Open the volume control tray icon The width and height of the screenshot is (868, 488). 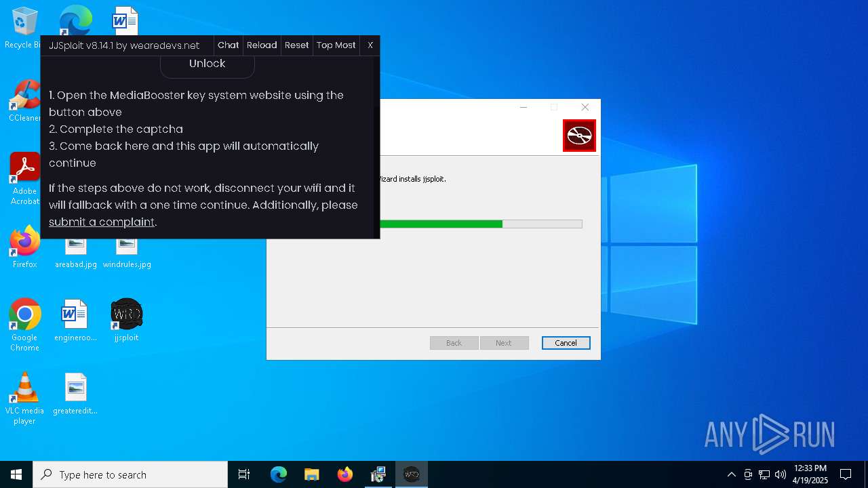point(781,474)
